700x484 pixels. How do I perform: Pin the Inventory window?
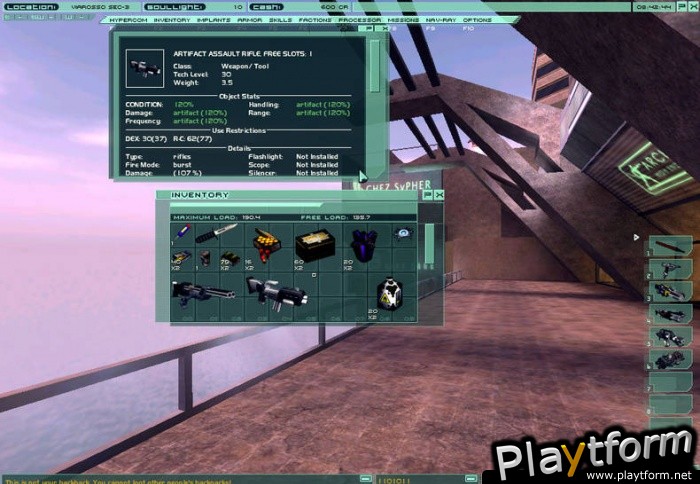click(427, 195)
